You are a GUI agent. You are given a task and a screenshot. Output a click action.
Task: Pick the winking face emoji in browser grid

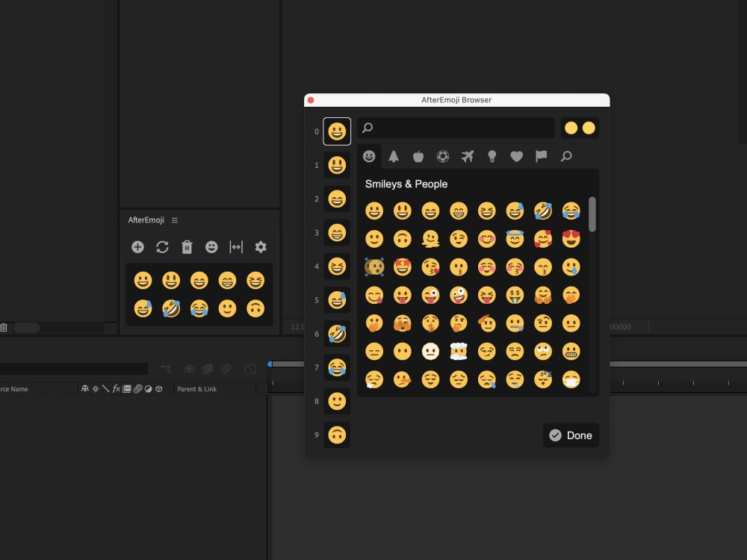pos(459,239)
